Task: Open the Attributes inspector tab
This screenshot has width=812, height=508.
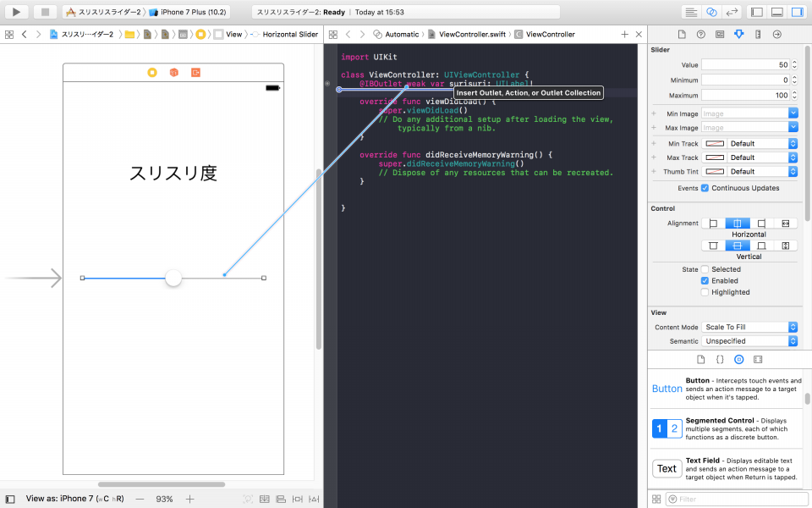Action: click(x=739, y=34)
